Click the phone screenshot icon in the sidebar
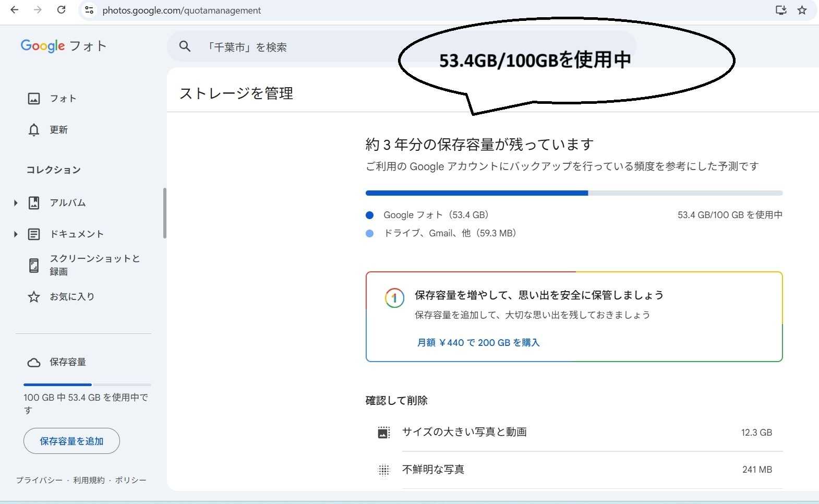Viewport: 819px width, 504px height. (34, 266)
